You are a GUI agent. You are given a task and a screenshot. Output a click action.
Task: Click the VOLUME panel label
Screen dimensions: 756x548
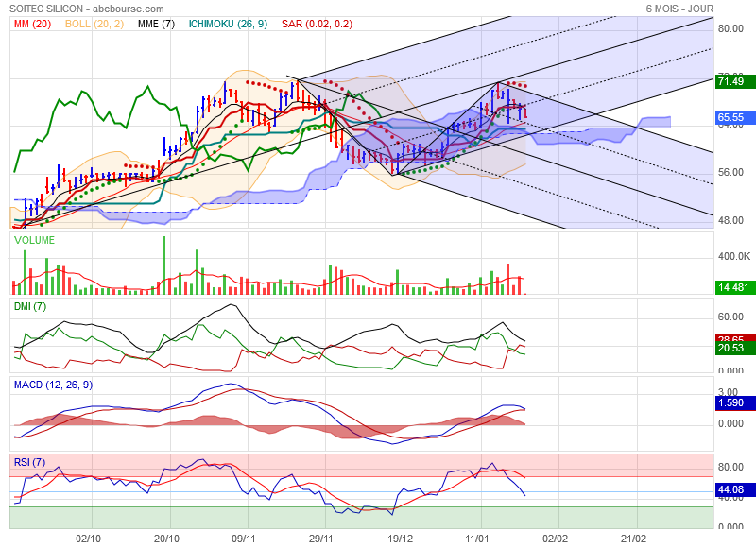(x=34, y=240)
